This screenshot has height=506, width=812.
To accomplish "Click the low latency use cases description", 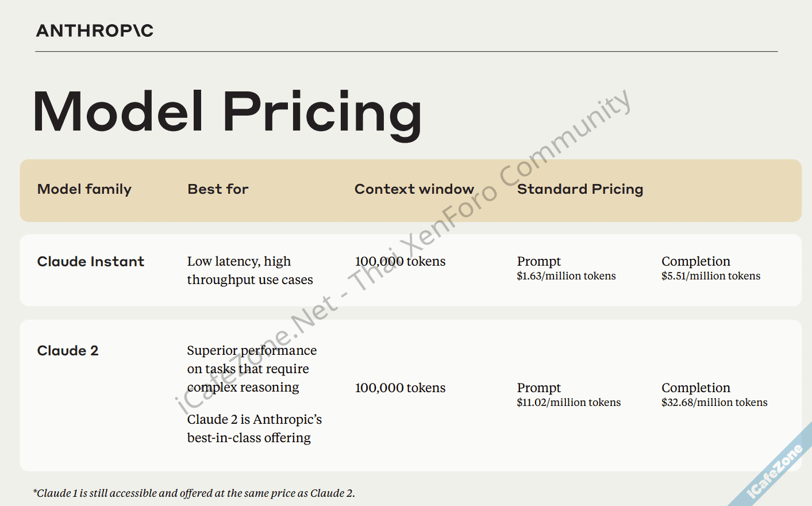I will pyautogui.click(x=250, y=270).
